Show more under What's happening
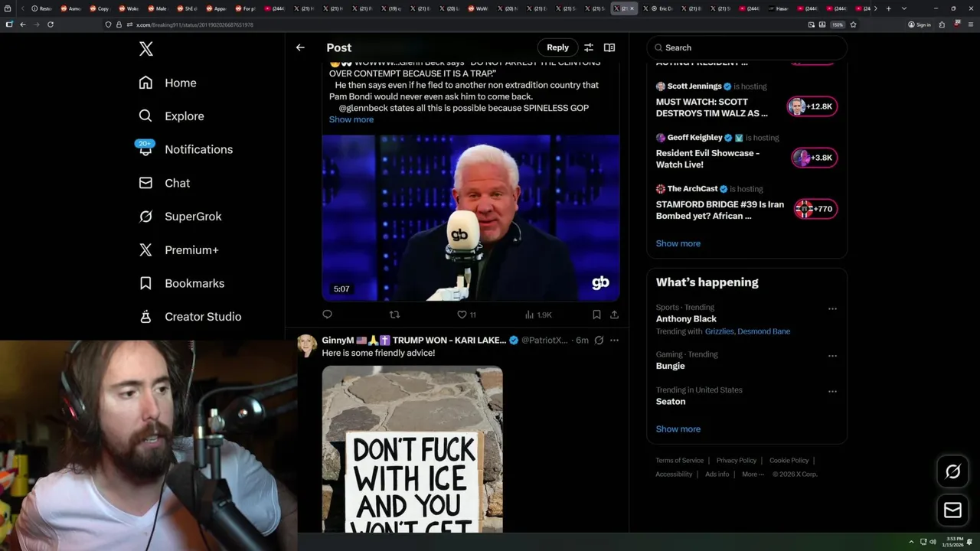The height and width of the screenshot is (551, 980). (678, 429)
